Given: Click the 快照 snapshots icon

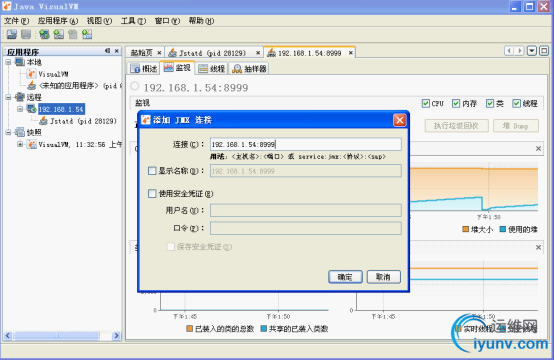Looking at the screenshot, I should tap(20, 132).
